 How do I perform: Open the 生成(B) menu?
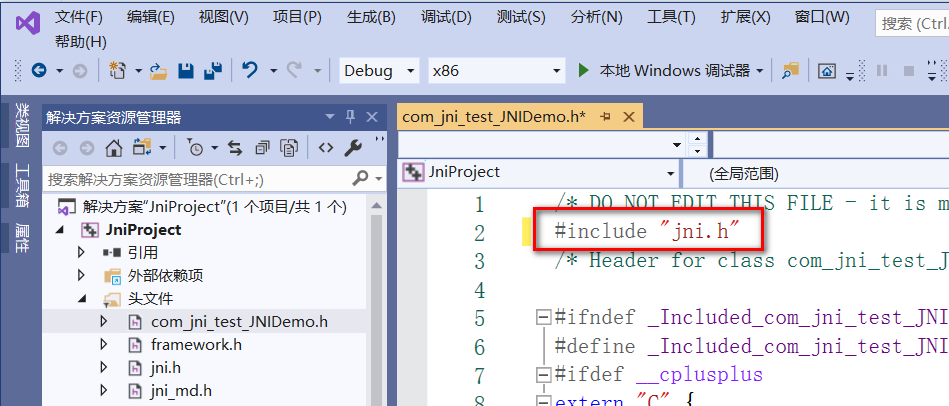(x=372, y=17)
